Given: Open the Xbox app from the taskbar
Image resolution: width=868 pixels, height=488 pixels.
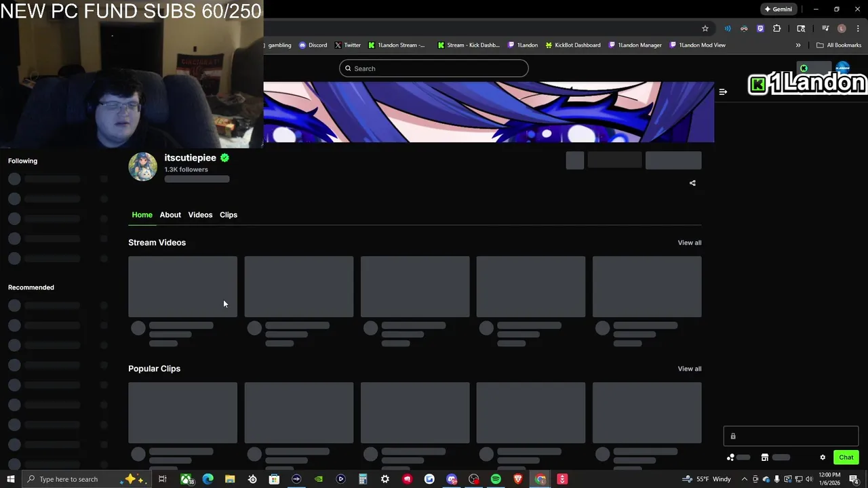Looking at the screenshot, I should [186, 479].
